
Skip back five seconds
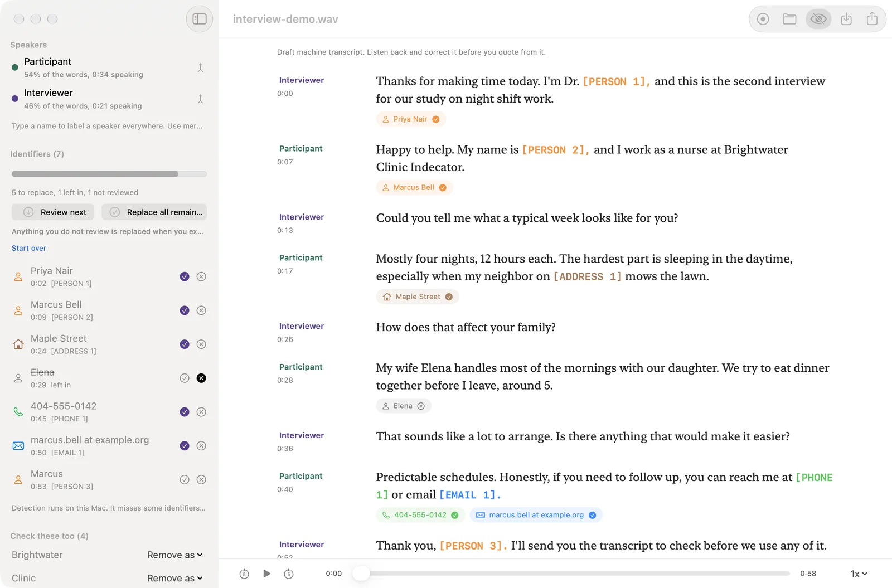point(244,574)
